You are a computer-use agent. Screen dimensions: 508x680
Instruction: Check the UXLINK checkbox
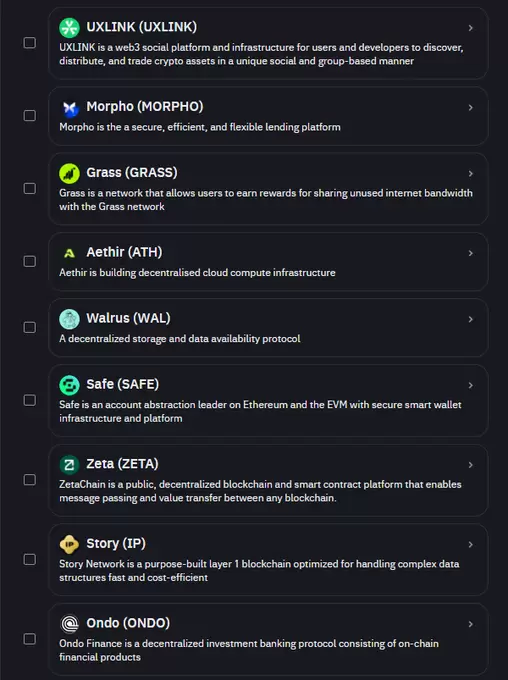(x=29, y=42)
